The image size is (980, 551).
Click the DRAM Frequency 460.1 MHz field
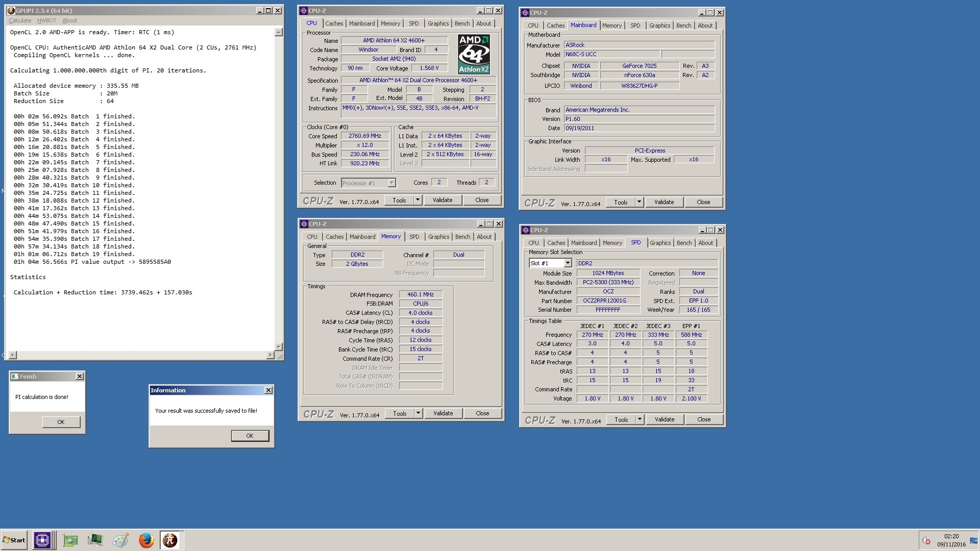pos(421,295)
